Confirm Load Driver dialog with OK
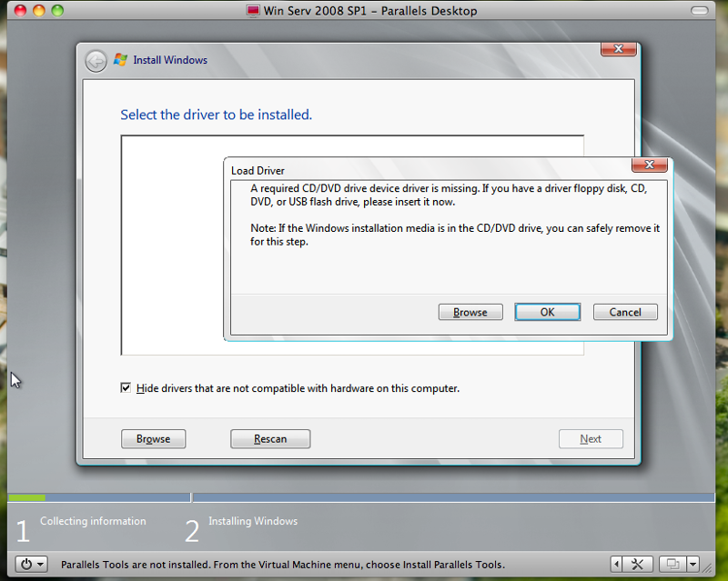This screenshot has height=581, width=728. coord(548,312)
